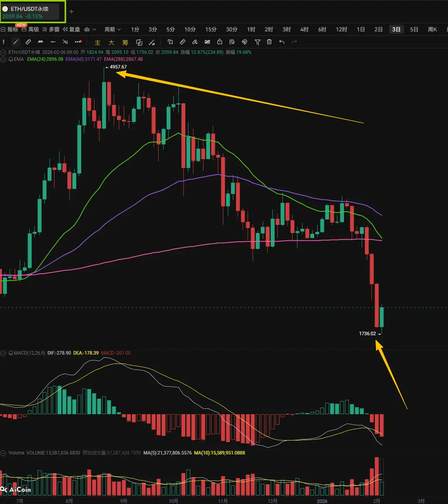The image size is (448, 504).
Task: Add a new chart tab with plus
Action: click(71, 12)
